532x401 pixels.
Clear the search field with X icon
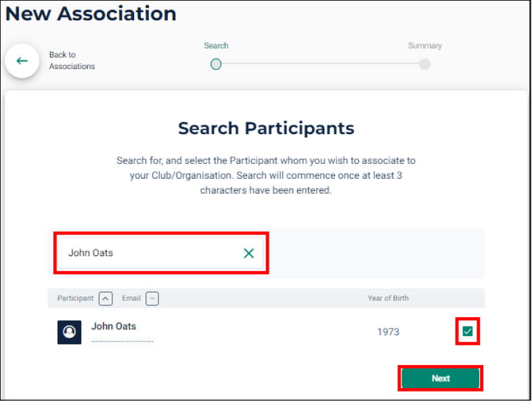point(248,253)
